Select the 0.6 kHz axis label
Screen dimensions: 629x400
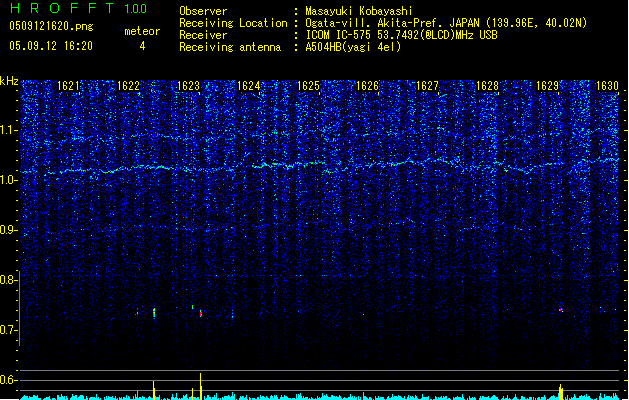10,380
